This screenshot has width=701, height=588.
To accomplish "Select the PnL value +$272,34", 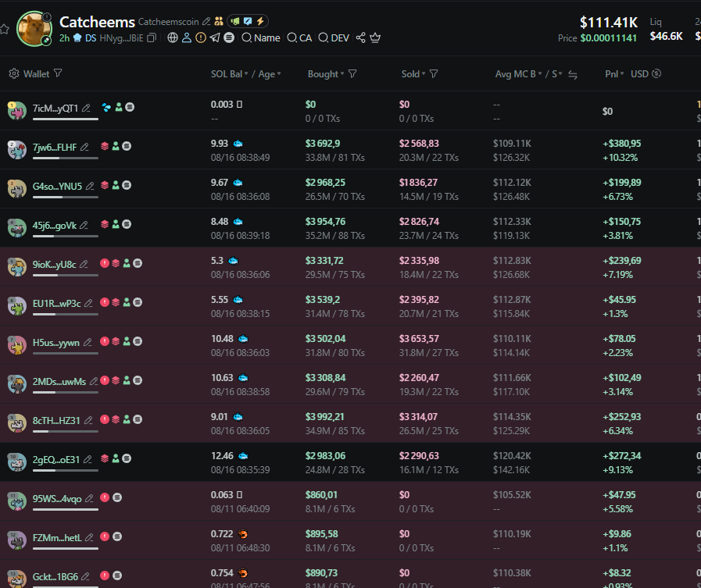I will pos(622,456).
